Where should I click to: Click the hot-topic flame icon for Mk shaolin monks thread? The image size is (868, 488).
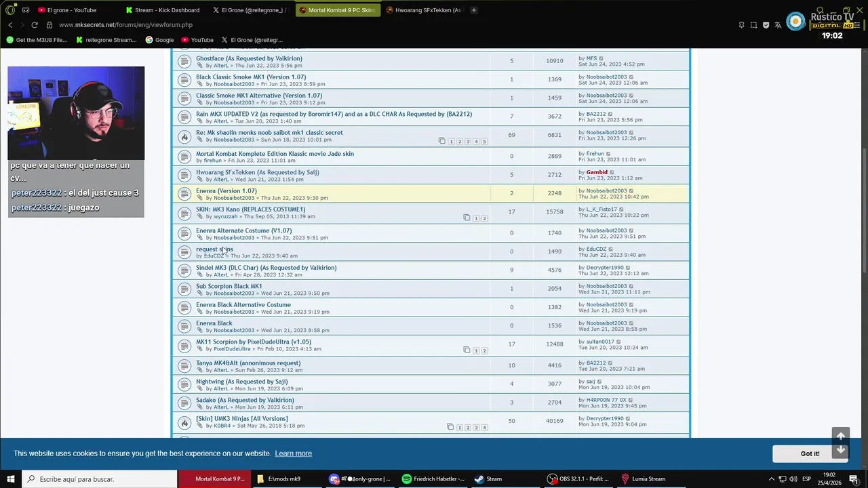click(x=184, y=136)
